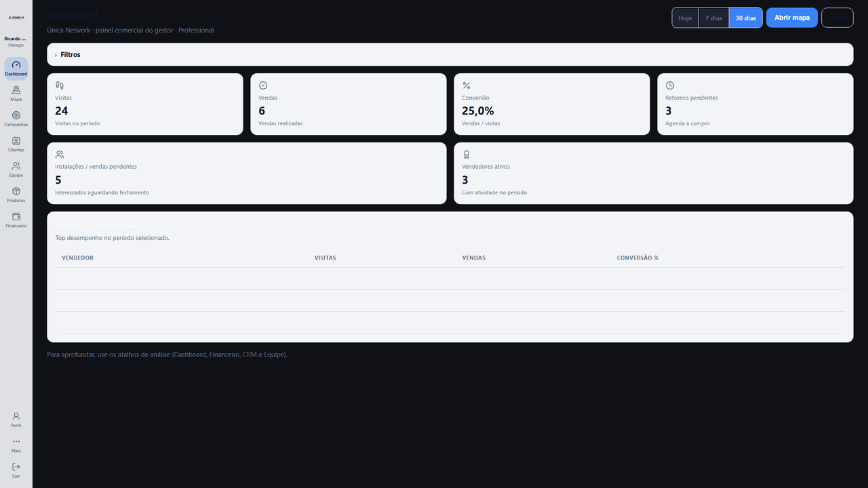This screenshot has height=488, width=868.
Task: Click the 'Agenda a cumprir' text
Action: coord(688,123)
